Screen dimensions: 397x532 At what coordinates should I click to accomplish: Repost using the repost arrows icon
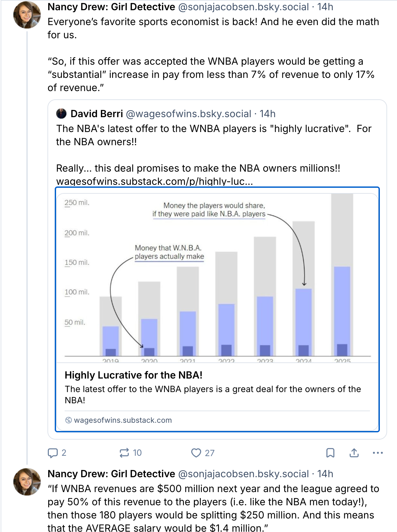124,453
